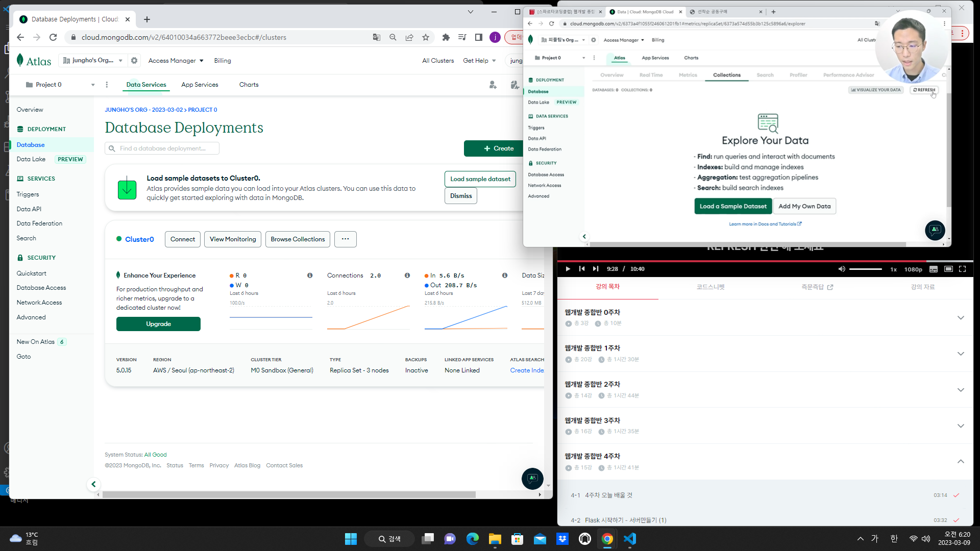Viewport: 980px width, 551px height.
Task: Click the Atlas leaf logo
Action: (20, 60)
